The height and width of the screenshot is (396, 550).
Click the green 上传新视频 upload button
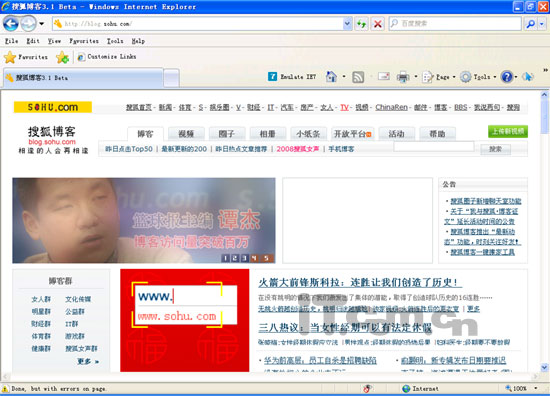pyautogui.click(x=508, y=131)
